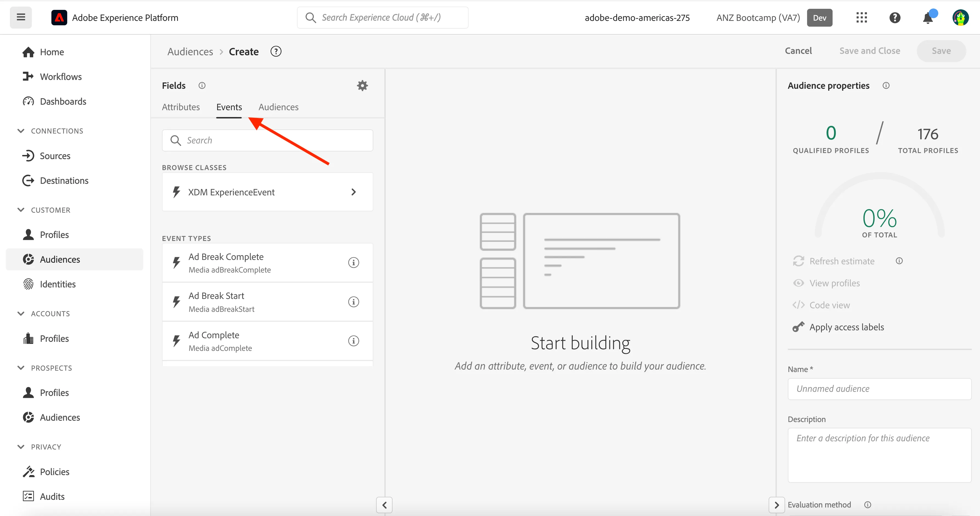Click the audience Name input field

point(879,389)
